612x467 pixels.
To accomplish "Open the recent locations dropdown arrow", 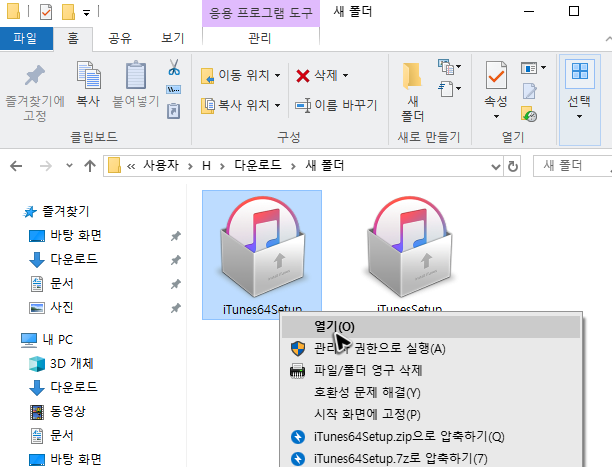I will coord(69,166).
